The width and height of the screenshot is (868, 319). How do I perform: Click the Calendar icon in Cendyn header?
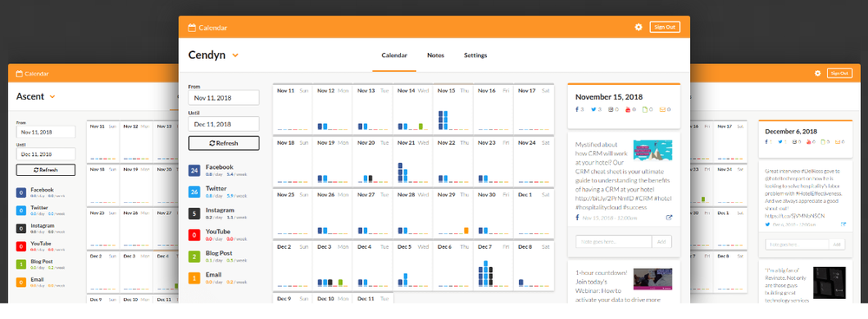click(192, 28)
